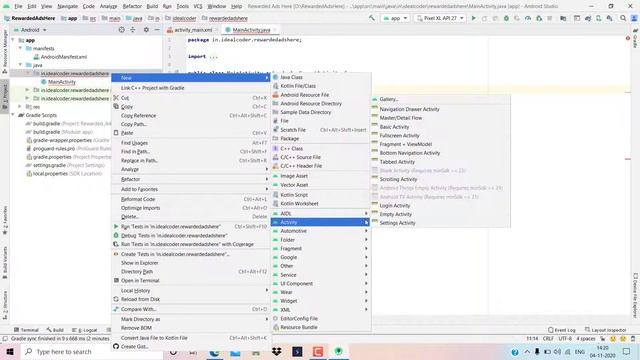Image resolution: width=640 pixels, height=360 pixels.
Task: Click Reload from Disk entry
Action: pyautogui.click(x=140, y=299)
